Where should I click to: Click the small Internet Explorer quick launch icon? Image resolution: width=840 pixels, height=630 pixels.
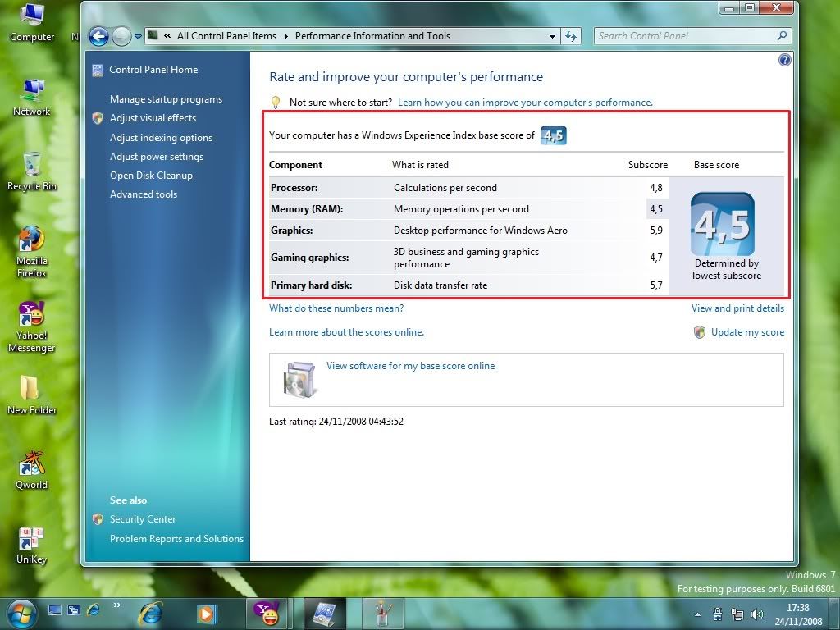point(94,609)
